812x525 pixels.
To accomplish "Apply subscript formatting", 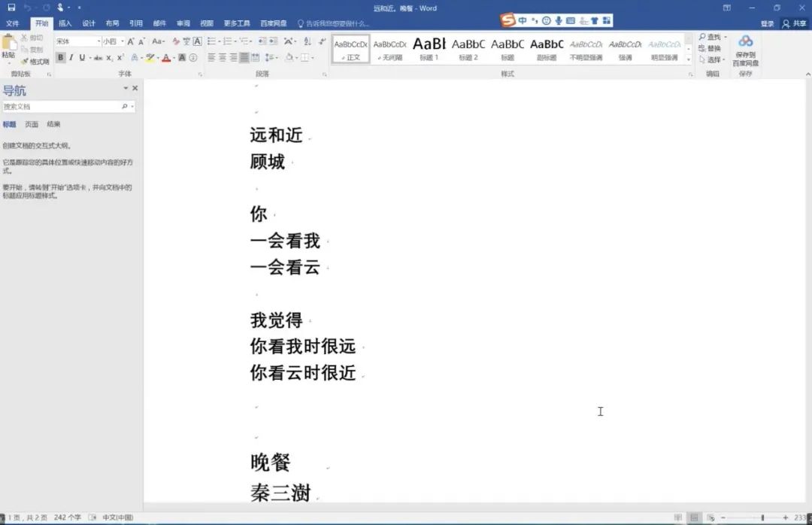I will coord(109,57).
